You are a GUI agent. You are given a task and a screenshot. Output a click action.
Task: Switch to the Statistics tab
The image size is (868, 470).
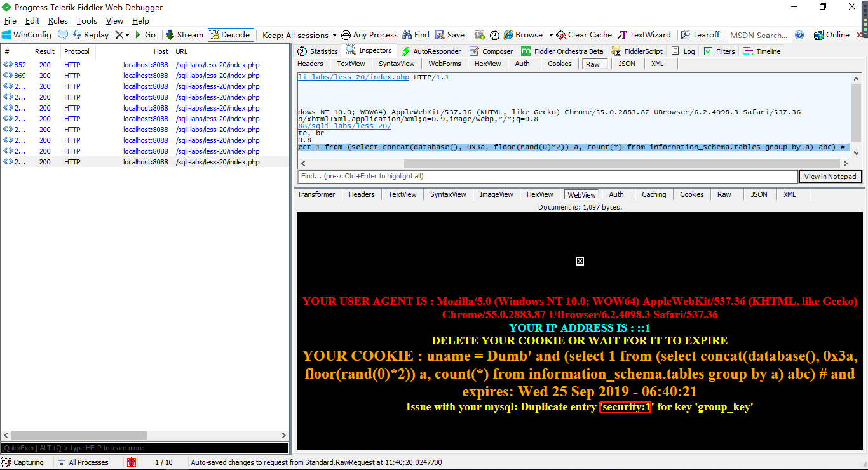pos(318,51)
